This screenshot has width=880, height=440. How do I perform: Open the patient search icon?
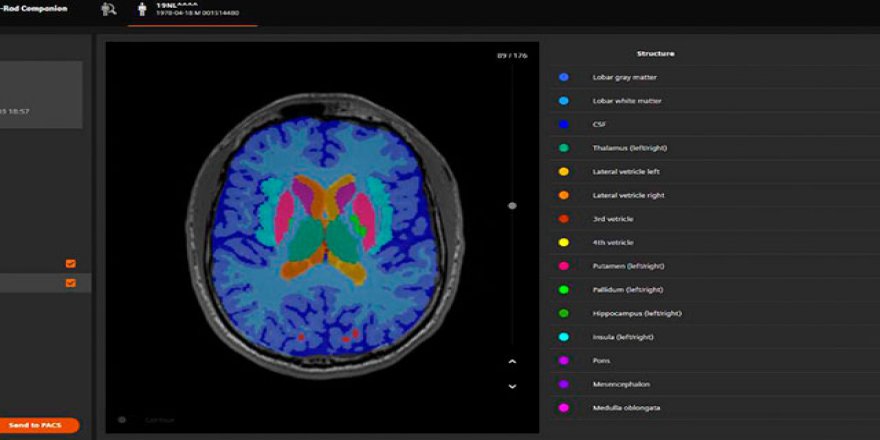(109, 10)
